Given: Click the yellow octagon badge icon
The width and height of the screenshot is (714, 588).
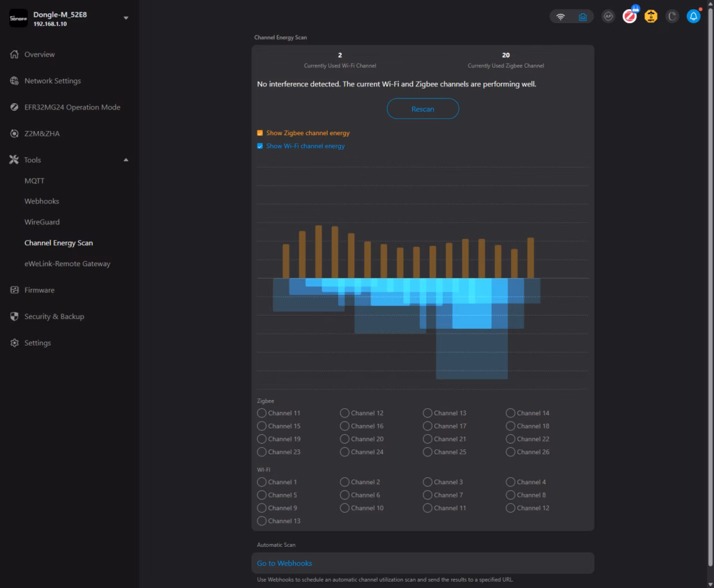Looking at the screenshot, I should point(651,17).
